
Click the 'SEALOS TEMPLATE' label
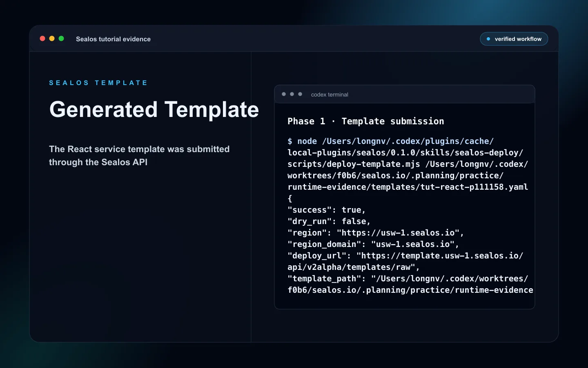98,83
